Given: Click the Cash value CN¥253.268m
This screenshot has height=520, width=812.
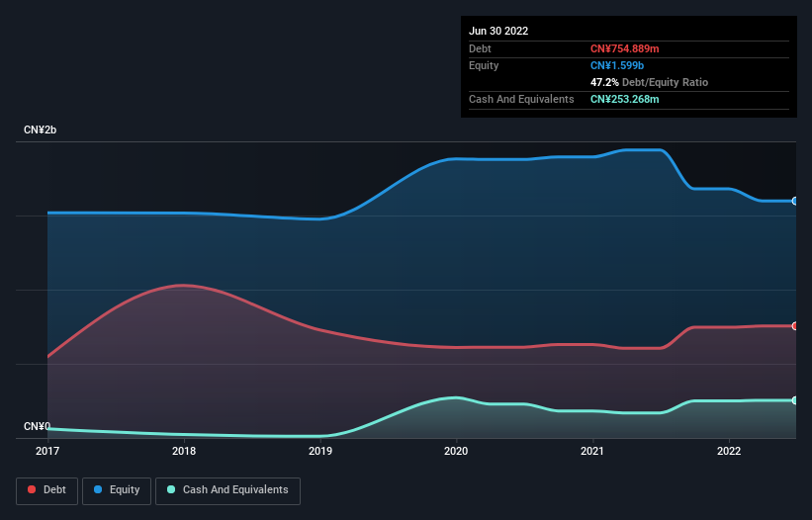Looking at the screenshot, I should coord(624,99).
